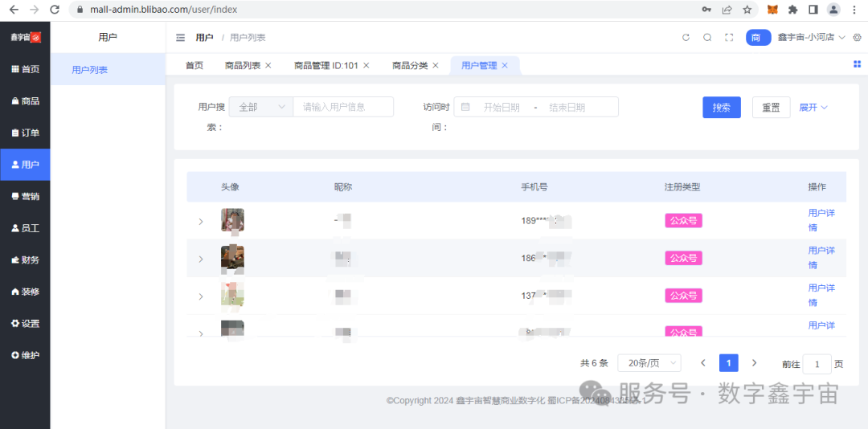Expand the row for phone 189
This screenshot has height=429, width=868.
pyautogui.click(x=201, y=222)
